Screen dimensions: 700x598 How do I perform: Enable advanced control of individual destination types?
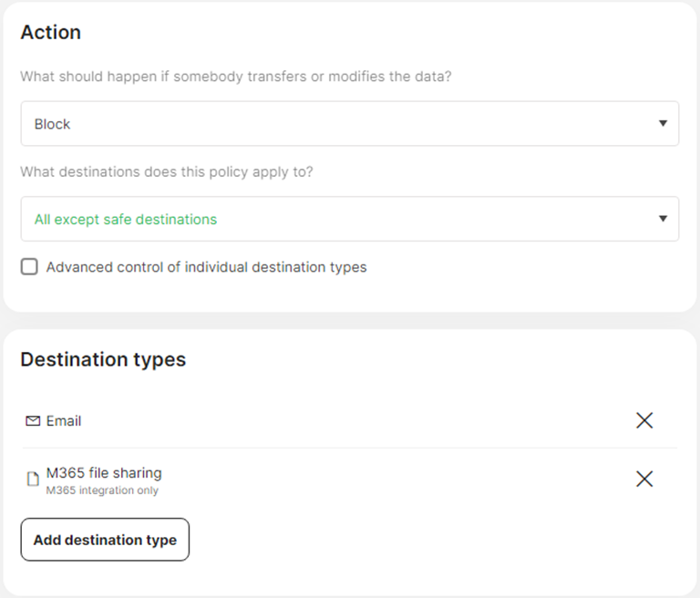pyautogui.click(x=29, y=267)
